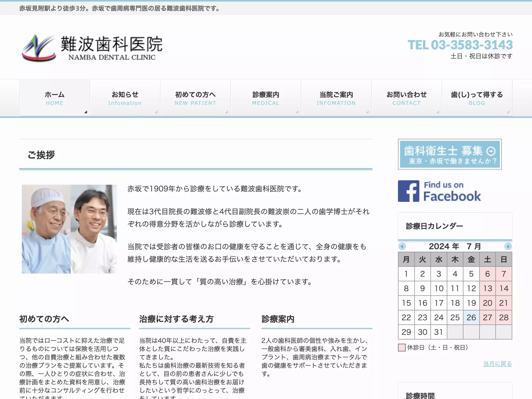The width and height of the screenshot is (532, 399).
Task: Click 土日・祝日は休診です notice text
Action: click(481, 56)
